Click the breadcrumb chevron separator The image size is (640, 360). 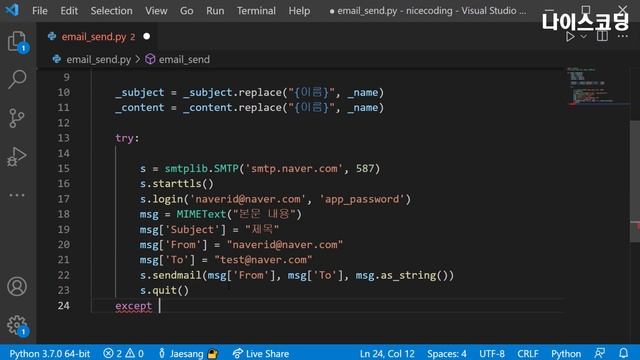138,60
